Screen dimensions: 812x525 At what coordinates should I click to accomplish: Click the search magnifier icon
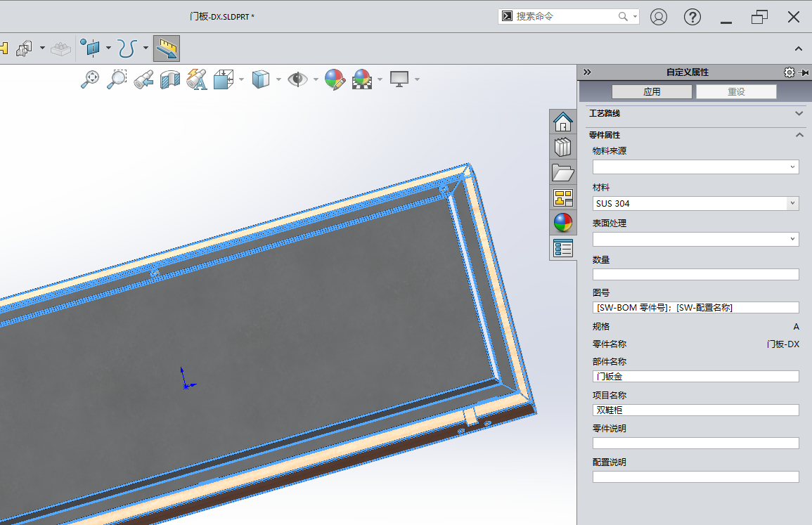623,17
